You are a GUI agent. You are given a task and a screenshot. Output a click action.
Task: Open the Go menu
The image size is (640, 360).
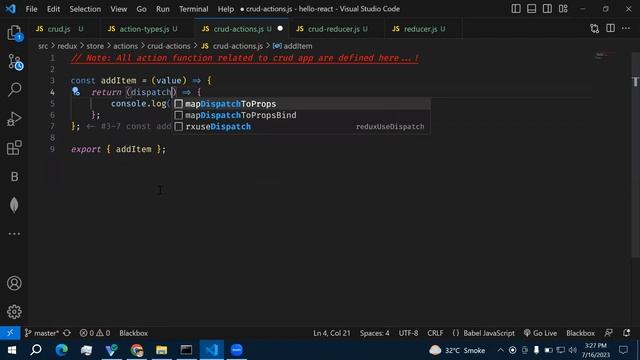tap(141, 9)
